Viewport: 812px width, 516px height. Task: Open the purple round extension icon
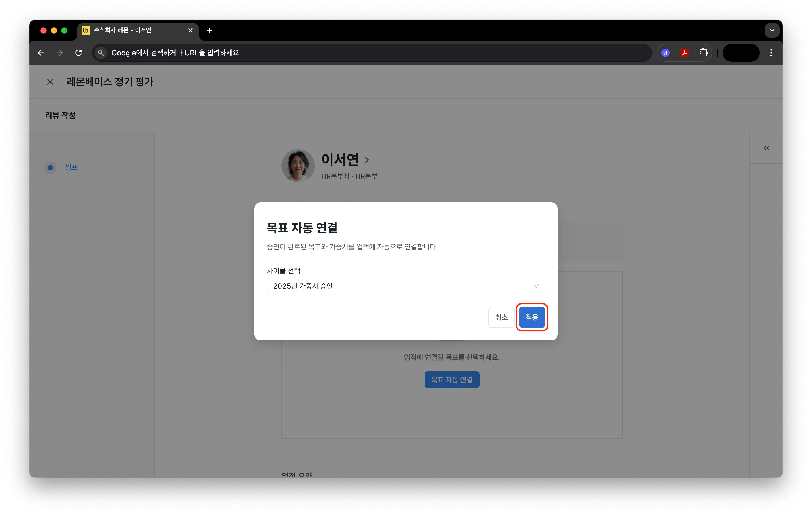pos(665,53)
